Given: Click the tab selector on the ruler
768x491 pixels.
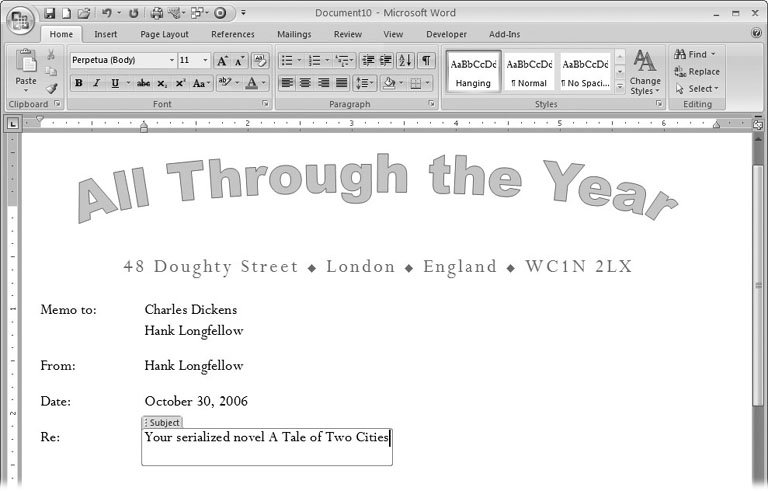Looking at the screenshot, I should [x=13, y=124].
